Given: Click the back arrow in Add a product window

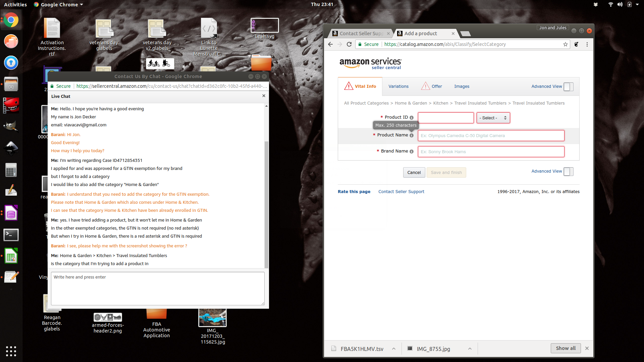Looking at the screenshot, I should [x=330, y=44].
